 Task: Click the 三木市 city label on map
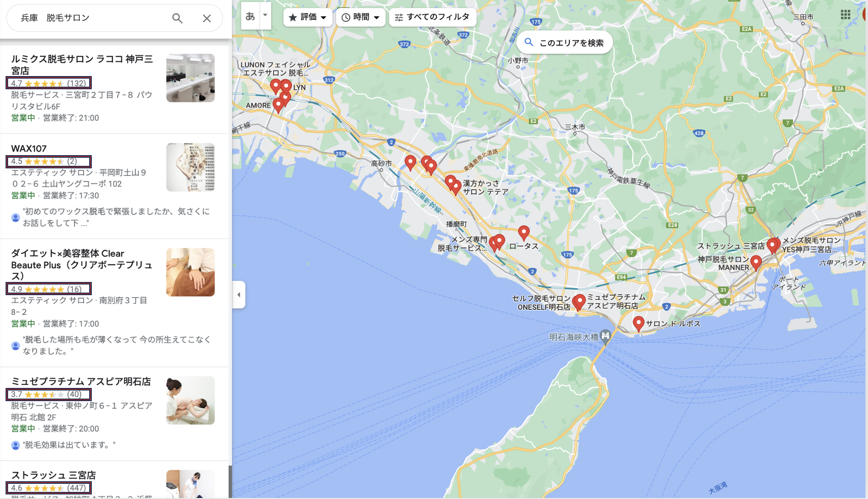(575, 127)
